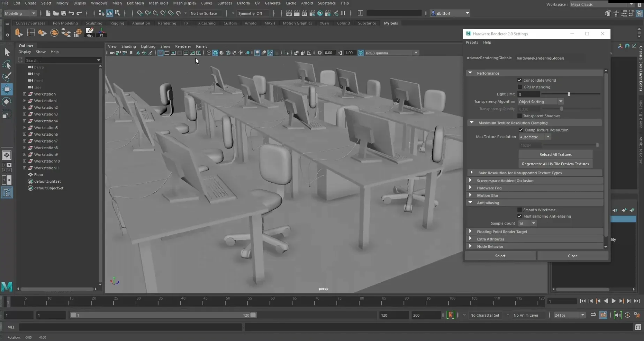Screen dimensions: 644x341
Task: Click the Close button in renderer settings
Action: (x=573, y=256)
